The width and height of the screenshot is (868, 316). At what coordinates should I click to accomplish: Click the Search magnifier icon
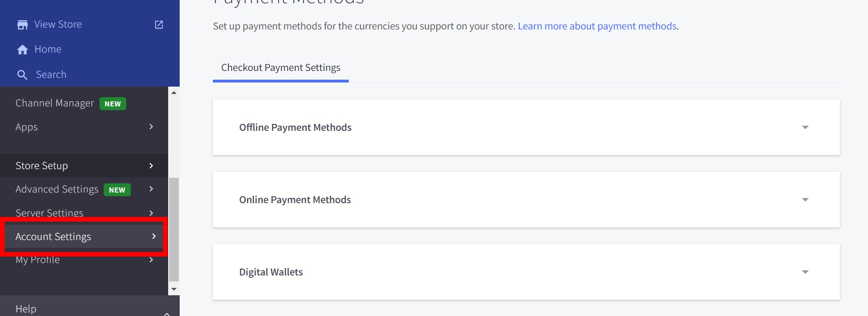point(22,75)
